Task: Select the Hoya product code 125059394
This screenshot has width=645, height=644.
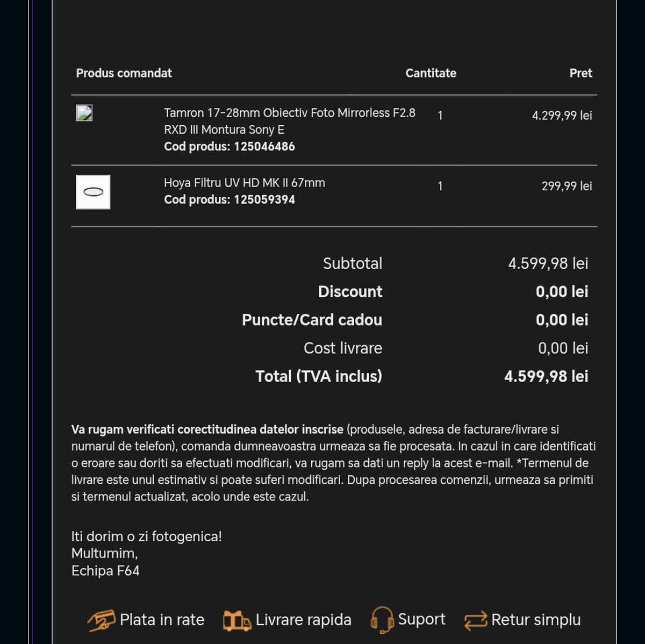Action: tap(264, 199)
